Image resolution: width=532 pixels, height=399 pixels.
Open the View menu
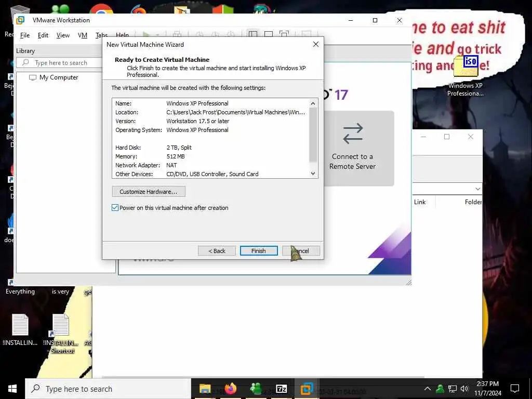63,35
